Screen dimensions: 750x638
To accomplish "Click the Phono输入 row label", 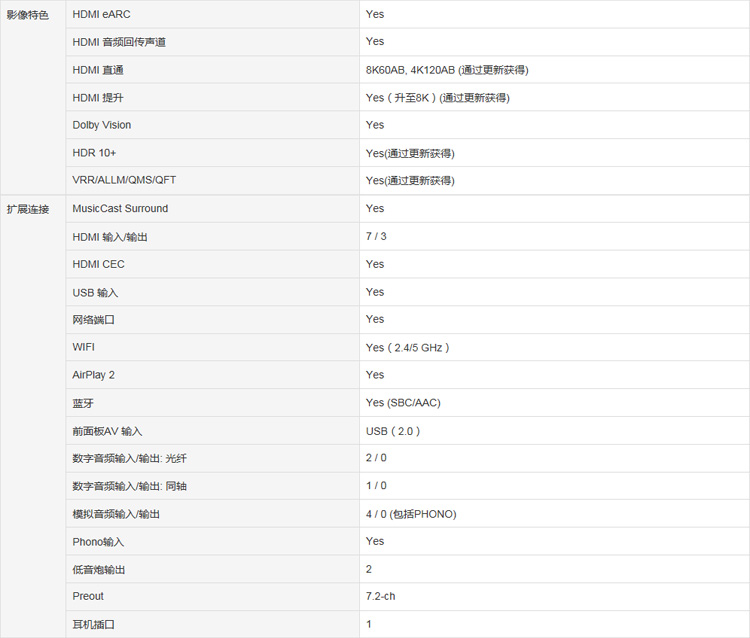I will click(98, 542).
